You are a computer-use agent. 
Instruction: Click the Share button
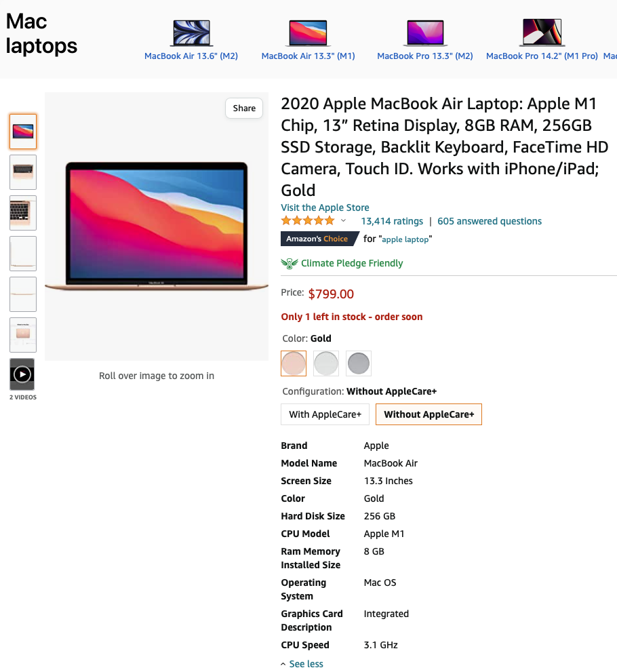[x=244, y=108]
